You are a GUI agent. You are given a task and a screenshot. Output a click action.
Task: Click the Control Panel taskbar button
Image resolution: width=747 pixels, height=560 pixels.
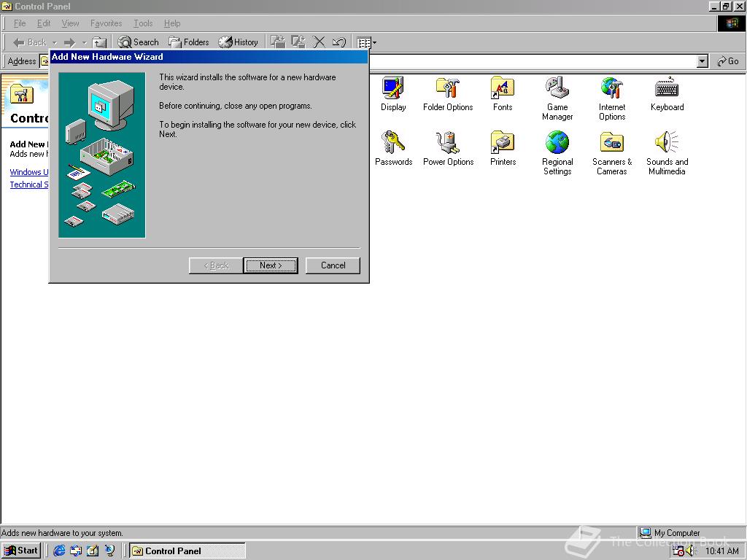tap(187, 551)
